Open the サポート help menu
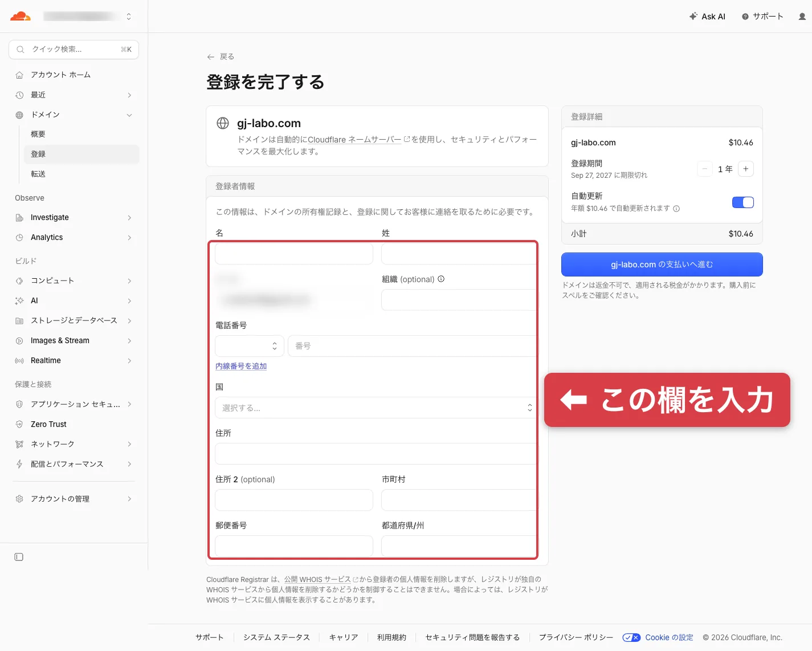This screenshot has height=651, width=812. (x=762, y=17)
